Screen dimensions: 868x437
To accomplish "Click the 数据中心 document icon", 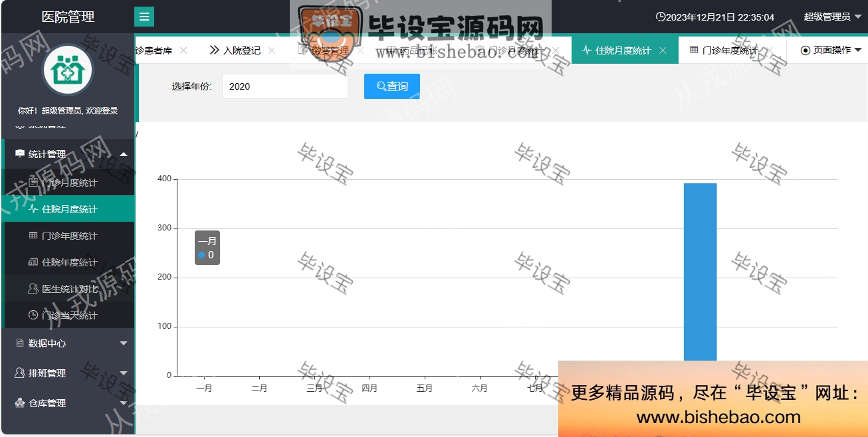I will point(20,343).
